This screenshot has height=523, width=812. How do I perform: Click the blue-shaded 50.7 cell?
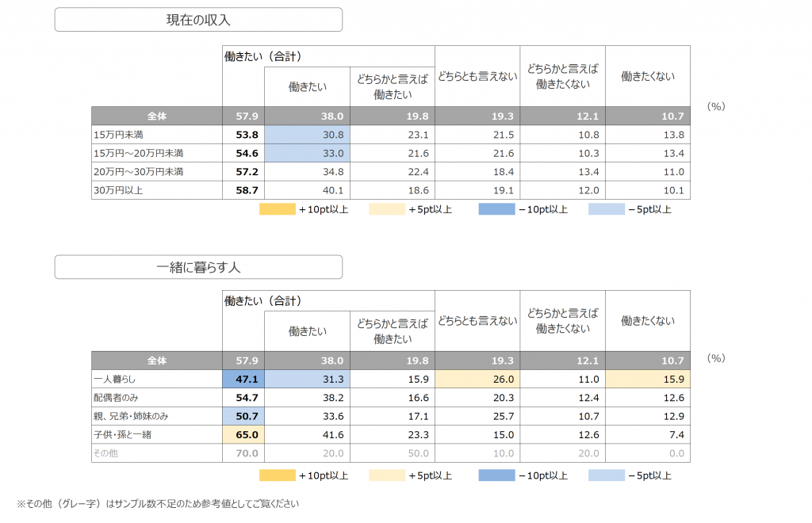(243, 417)
